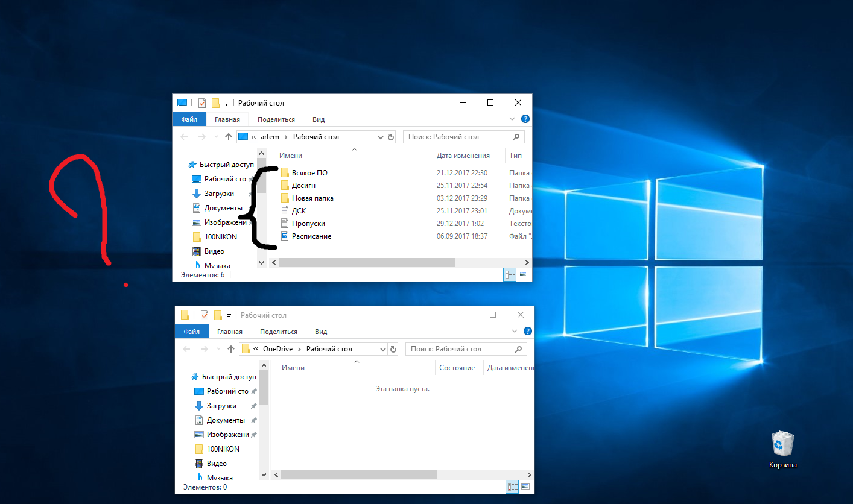The image size is (853, 504).
Task: Expand the ribbon in top window
Action: 513,119
